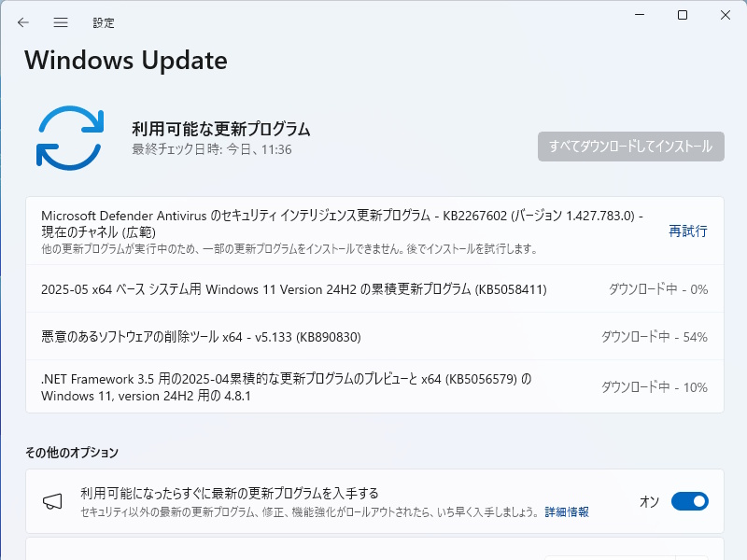The height and width of the screenshot is (560, 747).
Task: Click the 最終チェック日時: 今日、11:36 text
Action: [212, 149]
